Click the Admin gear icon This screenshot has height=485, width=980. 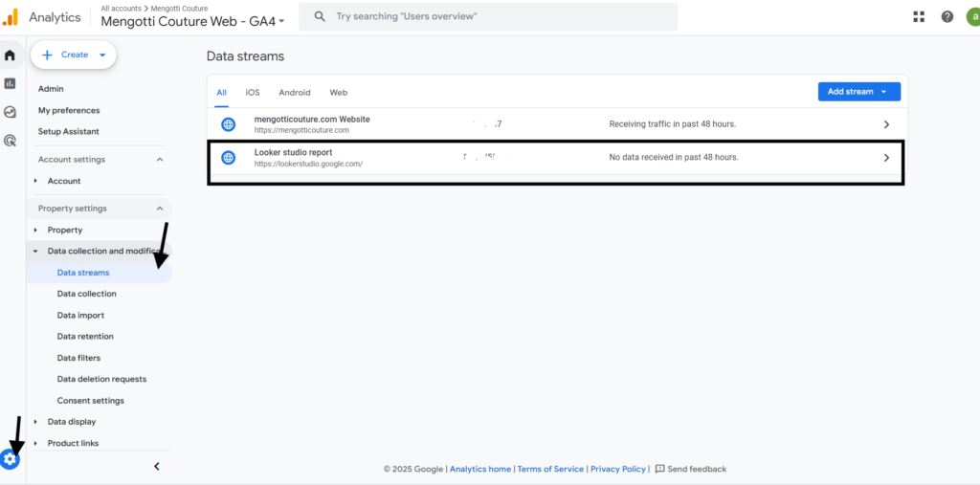pos(10,460)
